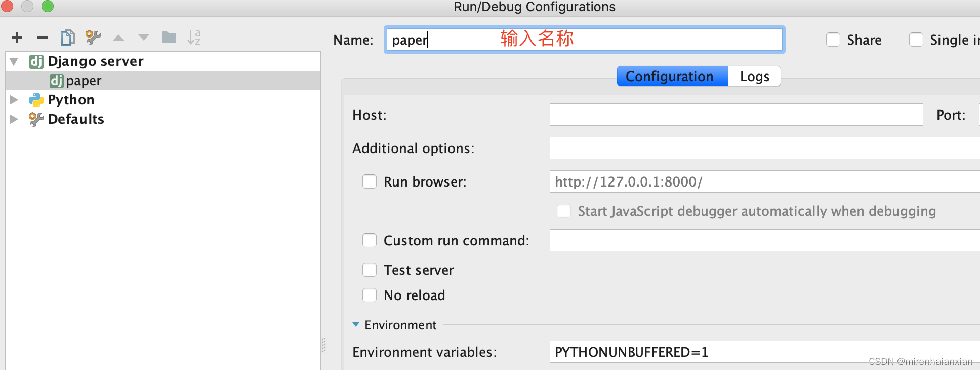Click the red close window button

click(7, 6)
